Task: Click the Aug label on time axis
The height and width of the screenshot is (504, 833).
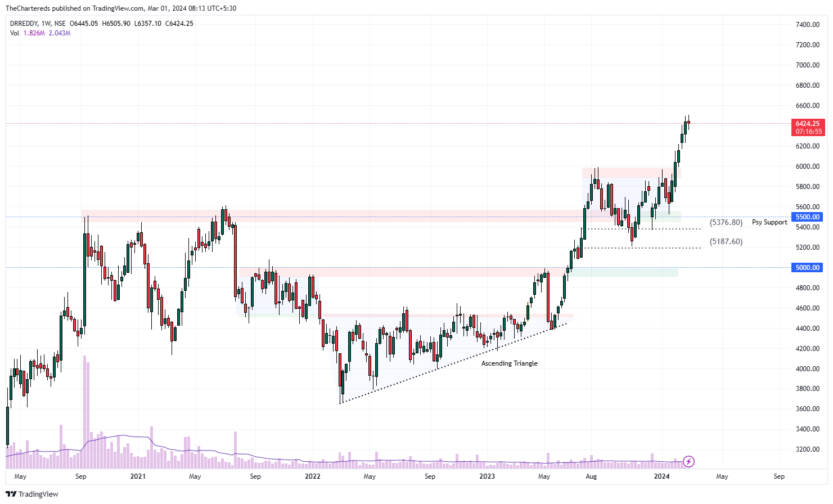Action: [591, 476]
